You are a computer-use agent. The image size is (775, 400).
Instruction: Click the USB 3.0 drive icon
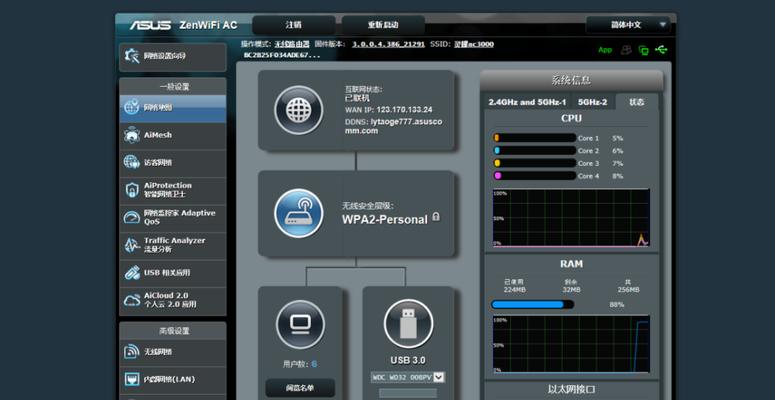(x=408, y=324)
